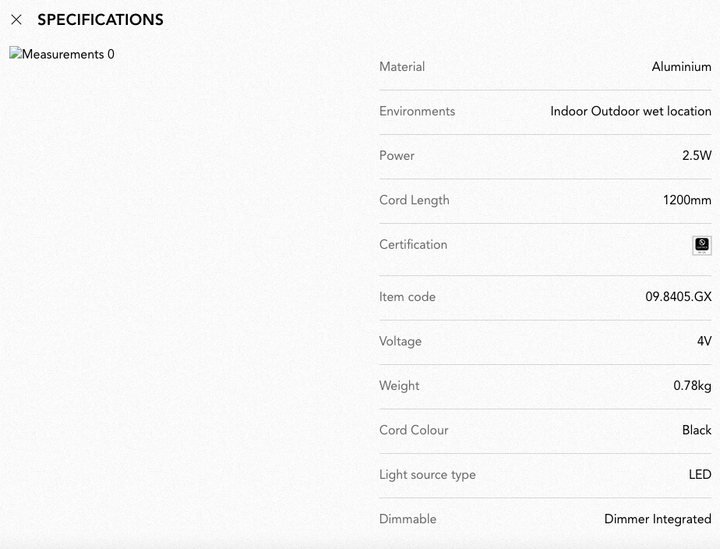
Task: Click the item code 09.8405.GX
Action: point(678,297)
